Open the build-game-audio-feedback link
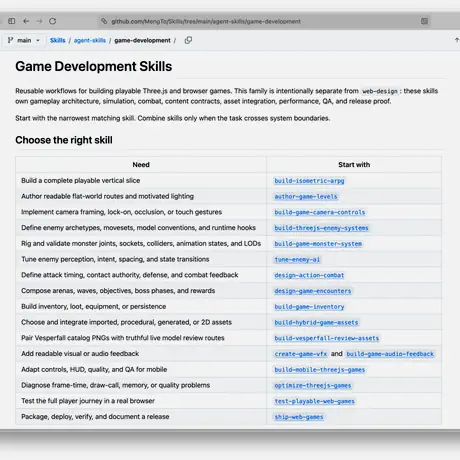460x460 pixels. (x=390, y=354)
